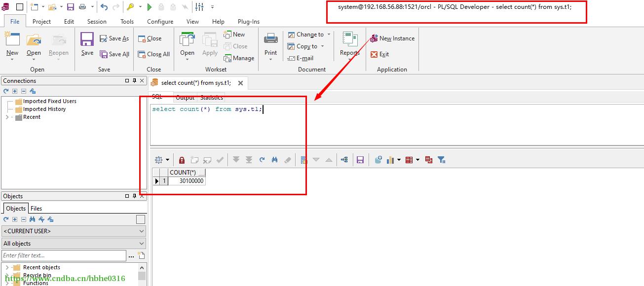Expand the Recent objects tree node
This screenshot has height=286, width=644.
7,267
